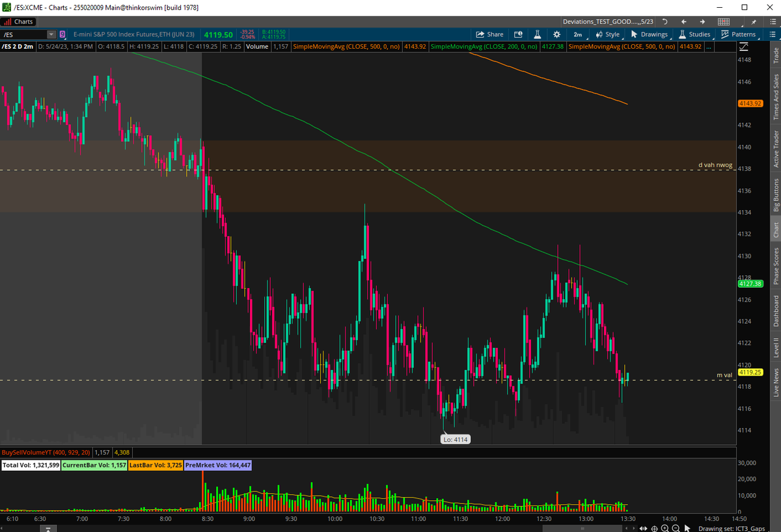Click the purple 9 link-color badge
The image size is (781, 532).
pyautogui.click(x=62, y=34)
